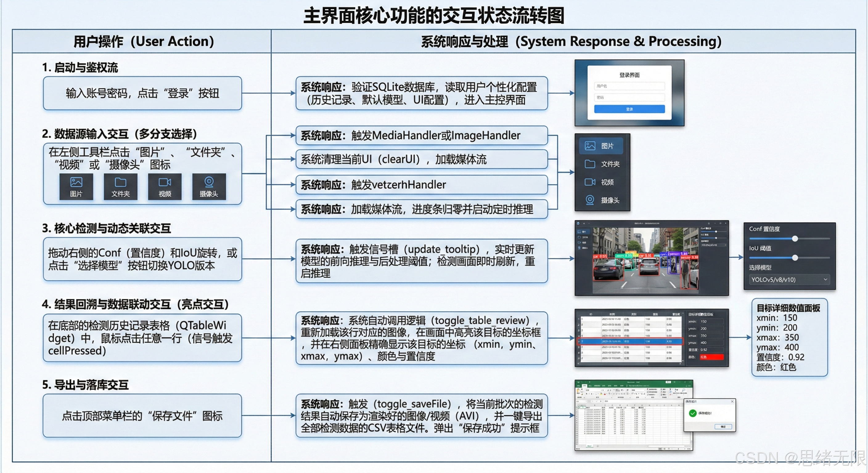The height and width of the screenshot is (473, 868).
Task: Click the Conf 置信度 slider handle
Action: (x=795, y=238)
